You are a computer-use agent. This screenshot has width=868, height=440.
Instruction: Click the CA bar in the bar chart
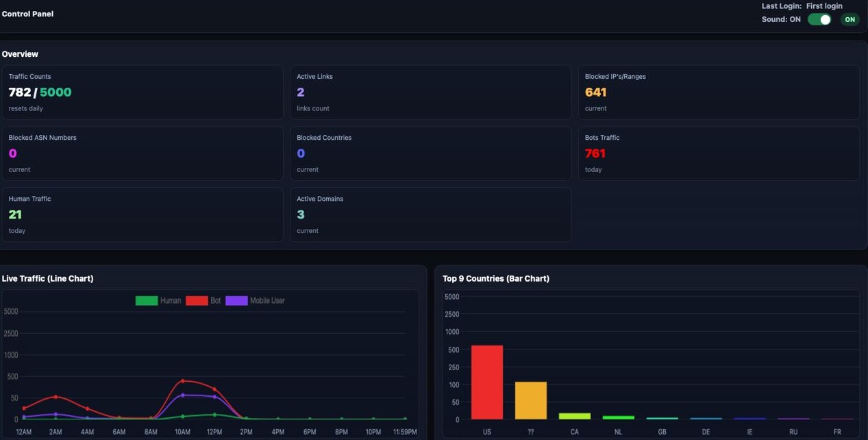point(574,415)
